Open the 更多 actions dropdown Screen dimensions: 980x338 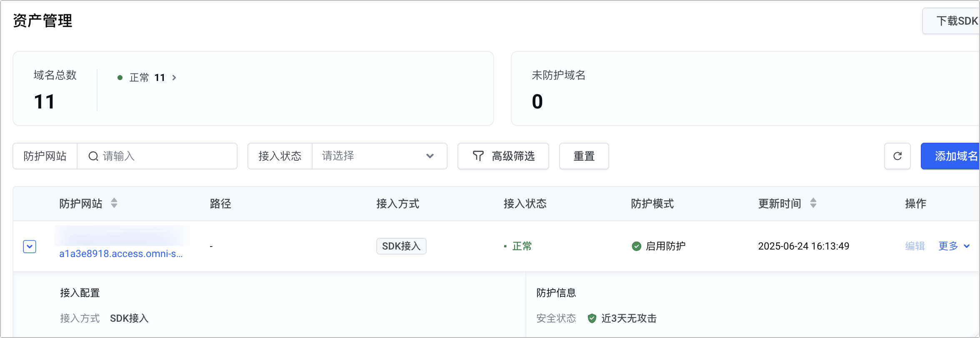954,246
